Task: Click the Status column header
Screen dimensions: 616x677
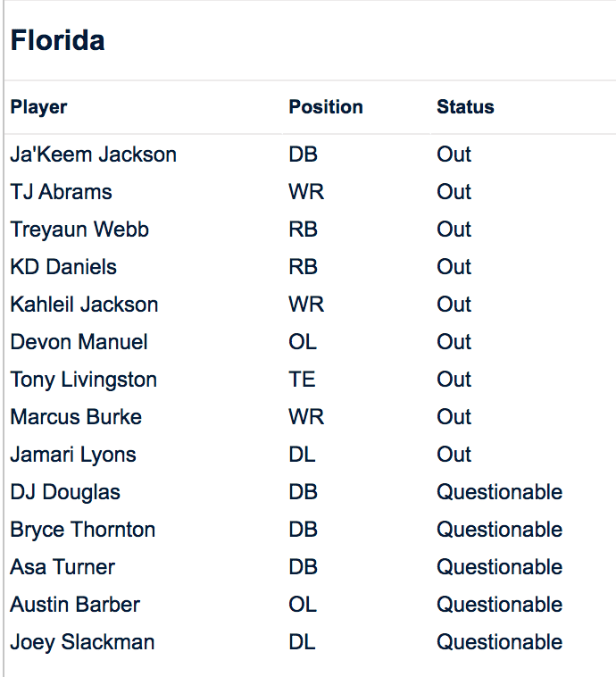Action: (x=465, y=107)
